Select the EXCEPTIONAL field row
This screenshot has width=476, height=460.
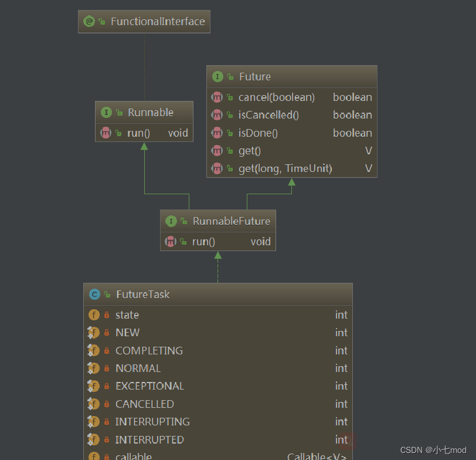(218, 386)
